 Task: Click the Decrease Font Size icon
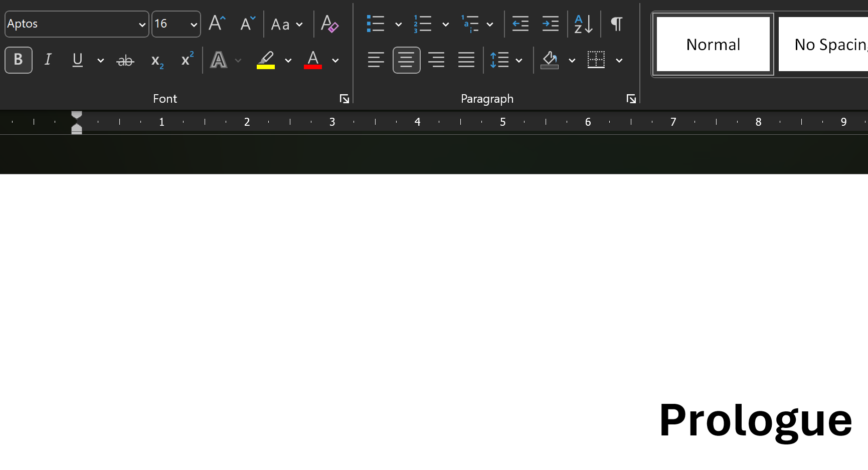point(247,24)
